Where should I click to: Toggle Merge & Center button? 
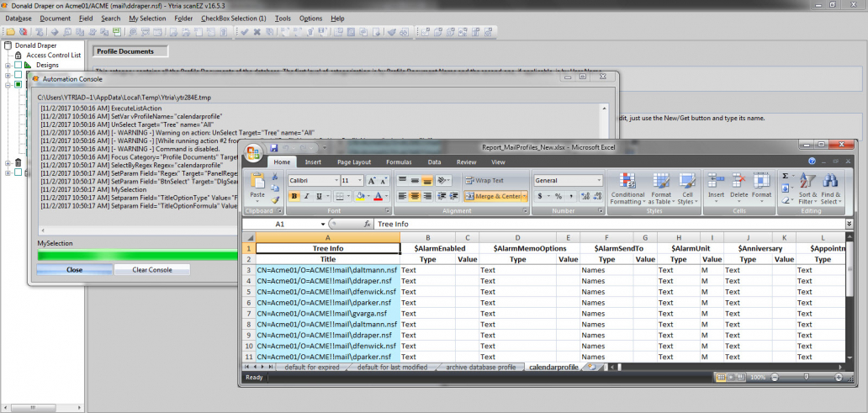(x=492, y=196)
